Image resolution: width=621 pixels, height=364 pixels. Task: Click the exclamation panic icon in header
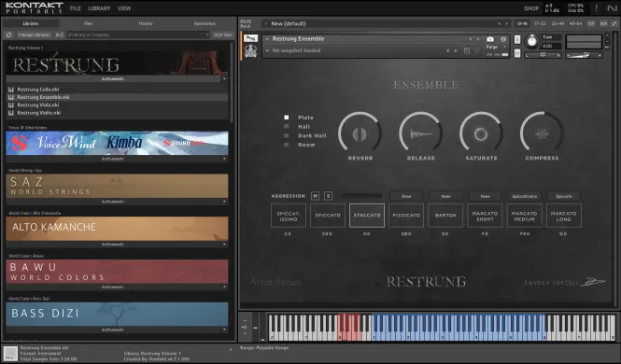tap(597, 7)
